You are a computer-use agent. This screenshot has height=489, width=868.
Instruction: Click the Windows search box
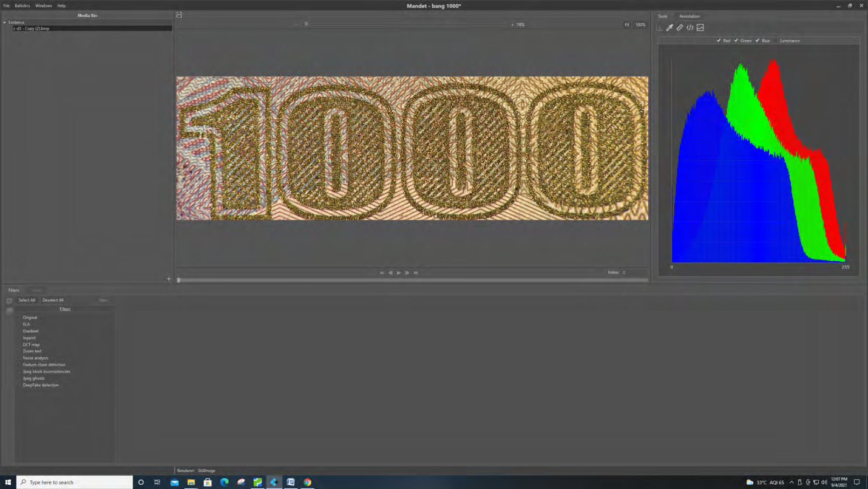pos(75,482)
